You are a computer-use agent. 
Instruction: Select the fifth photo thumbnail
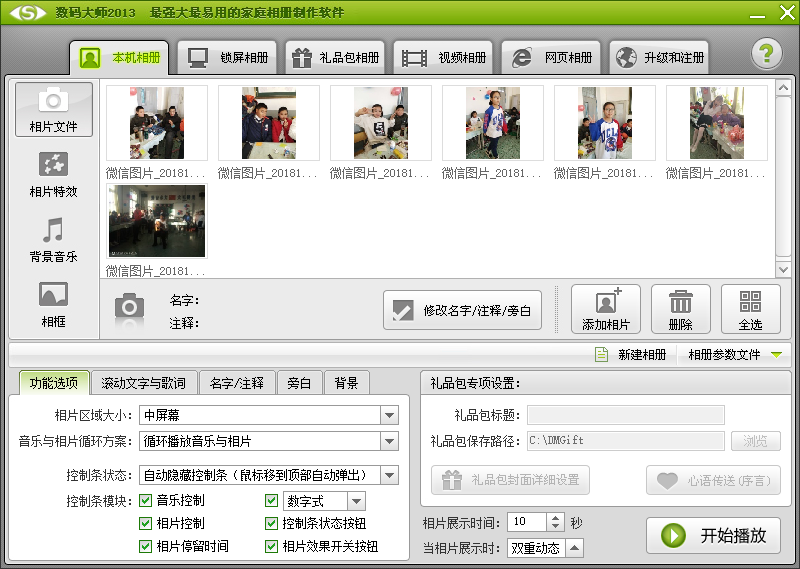pyautogui.click(x=605, y=123)
